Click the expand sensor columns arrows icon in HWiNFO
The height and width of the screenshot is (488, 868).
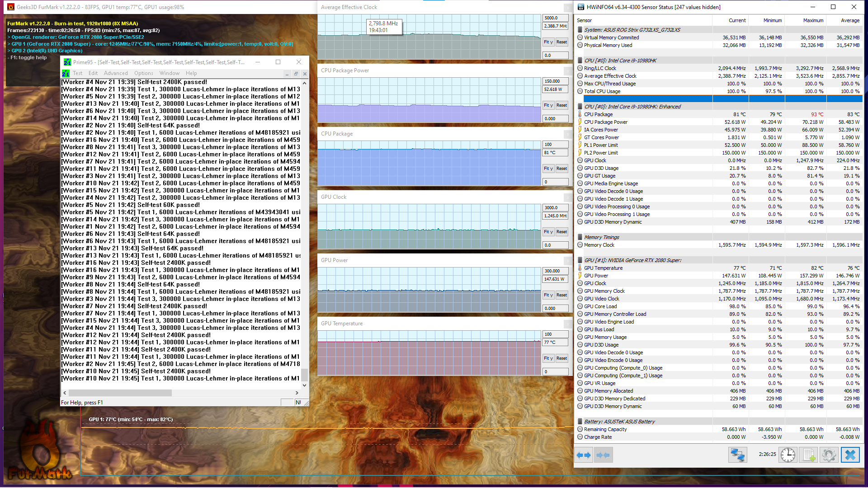point(584,455)
